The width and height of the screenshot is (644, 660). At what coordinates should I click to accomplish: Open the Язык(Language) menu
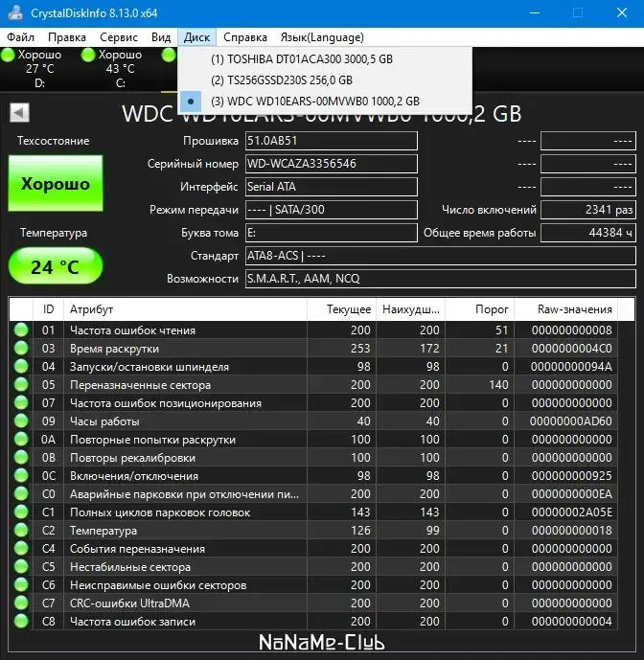(x=322, y=37)
